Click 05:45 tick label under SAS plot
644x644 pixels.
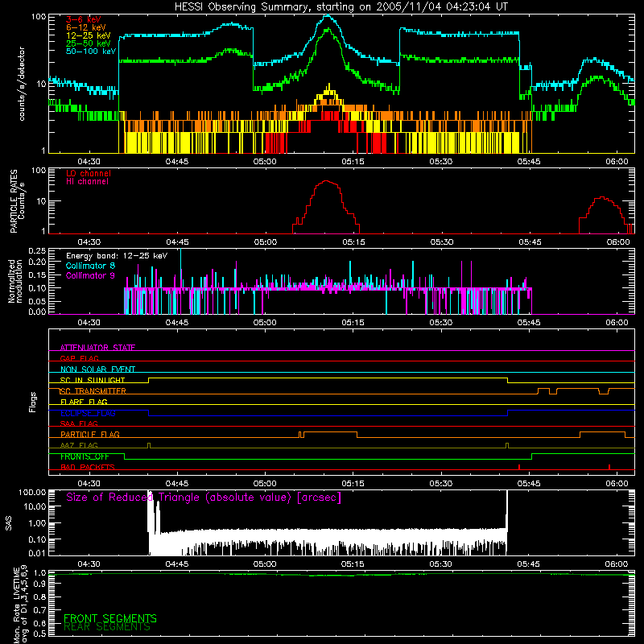529,564
